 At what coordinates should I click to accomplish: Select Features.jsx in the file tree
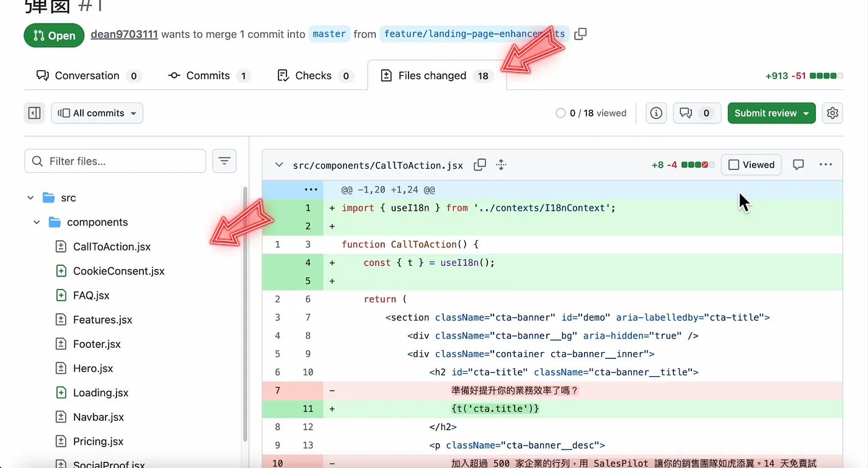[x=102, y=320]
